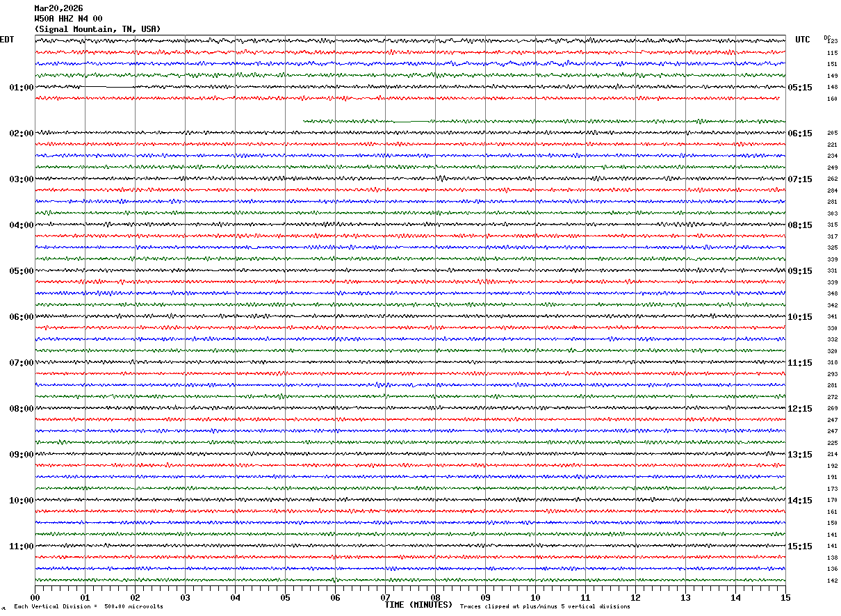Click the 09:15 UTC time label
This screenshot has width=841, height=616.
pos(800,271)
